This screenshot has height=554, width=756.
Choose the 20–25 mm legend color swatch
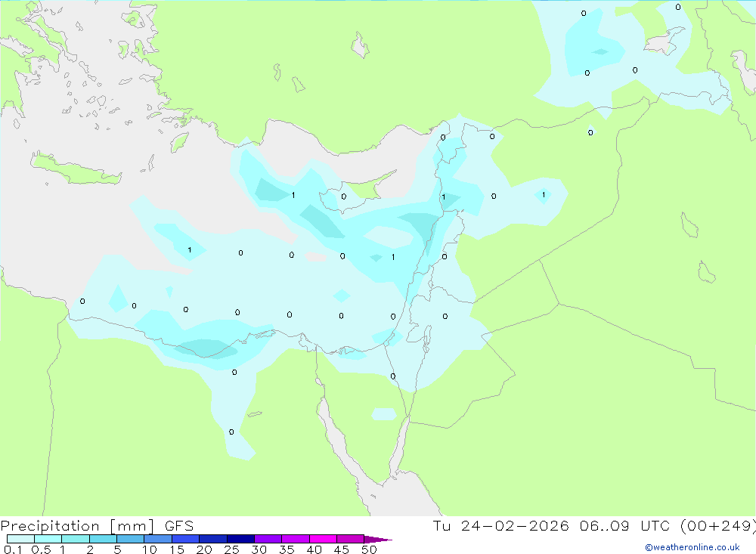[x=213, y=539]
